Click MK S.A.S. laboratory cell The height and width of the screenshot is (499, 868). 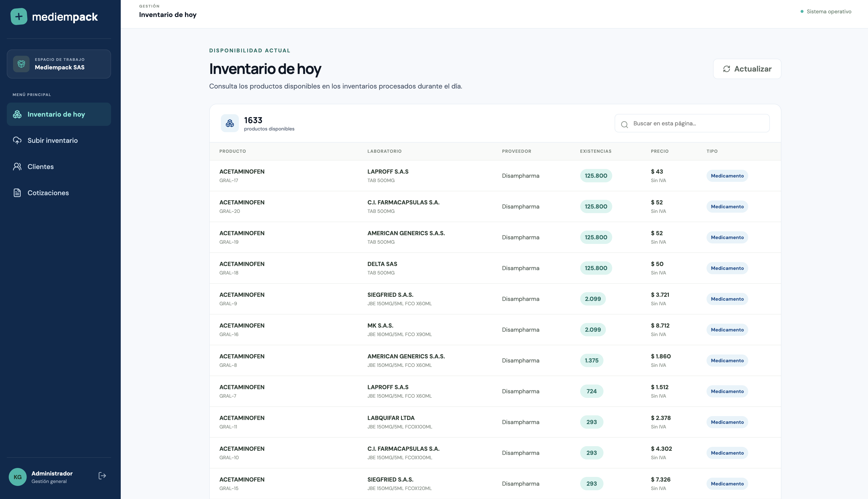(380, 326)
